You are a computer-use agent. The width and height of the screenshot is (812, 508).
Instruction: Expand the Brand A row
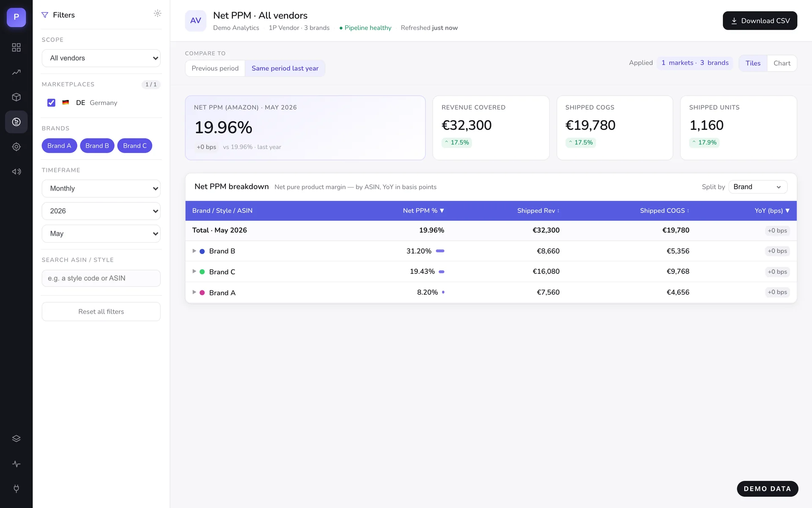tap(194, 292)
